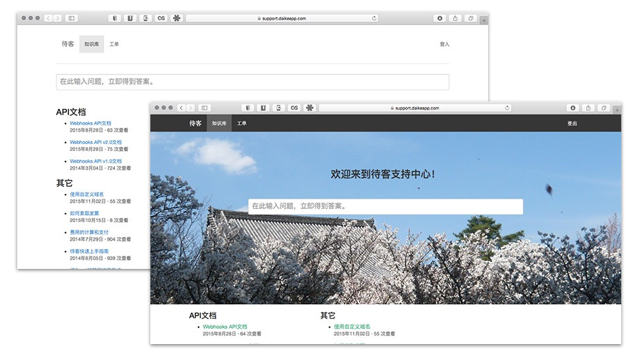Click 2014年6月05日 · 939 次查看 text
The width and height of the screenshot is (644, 362).
(x=100, y=258)
